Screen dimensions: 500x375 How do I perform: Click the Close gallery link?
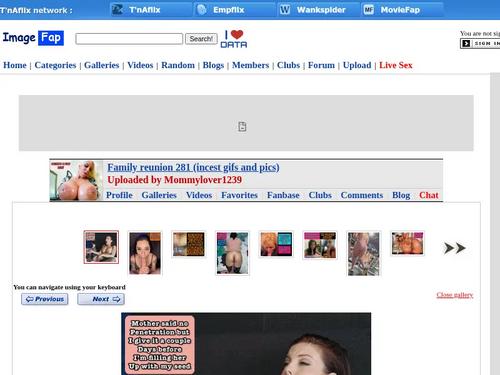[455, 295]
